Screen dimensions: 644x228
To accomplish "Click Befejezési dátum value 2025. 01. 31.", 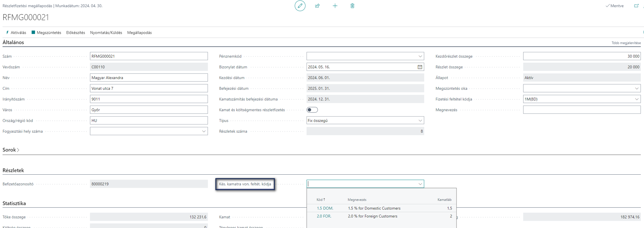I will [365, 88].
